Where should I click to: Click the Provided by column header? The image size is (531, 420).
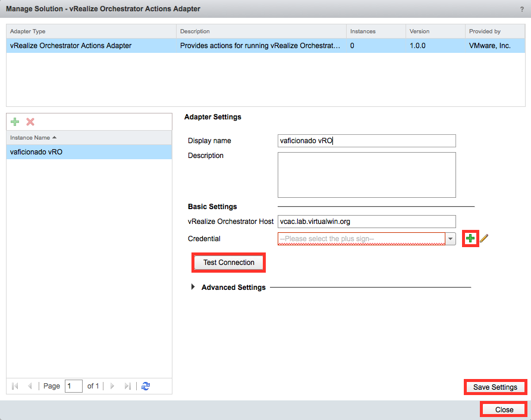click(x=495, y=31)
